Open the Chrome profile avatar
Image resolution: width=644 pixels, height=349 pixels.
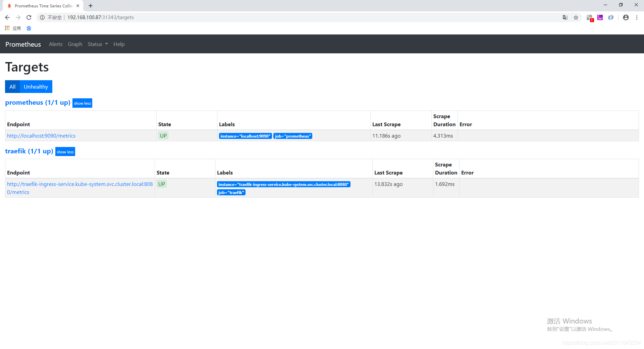coord(626,17)
